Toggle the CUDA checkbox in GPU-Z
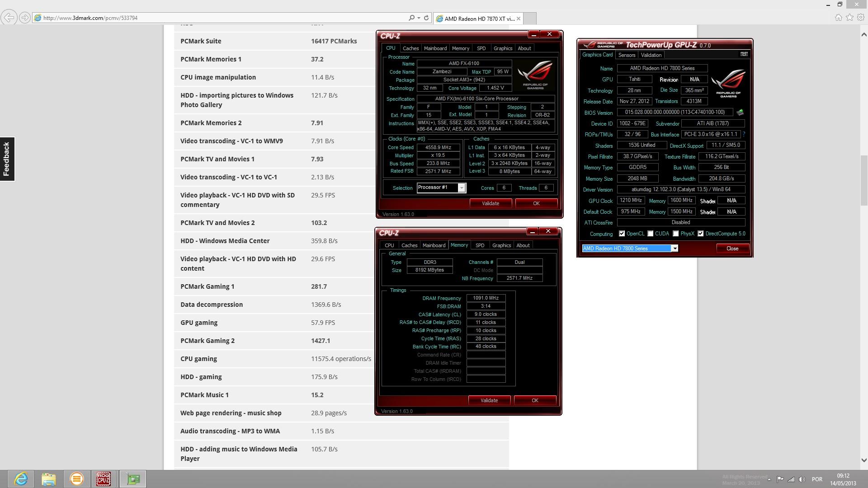This screenshot has height=488, width=868. [x=650, y=234]
